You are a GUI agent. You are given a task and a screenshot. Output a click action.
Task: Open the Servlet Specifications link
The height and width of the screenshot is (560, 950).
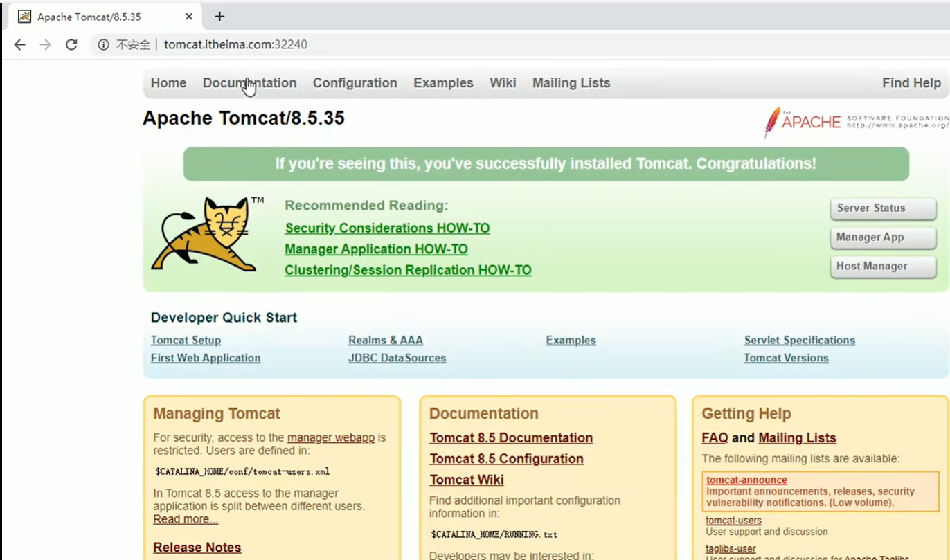pyautogui.click(x=799, y=341)
